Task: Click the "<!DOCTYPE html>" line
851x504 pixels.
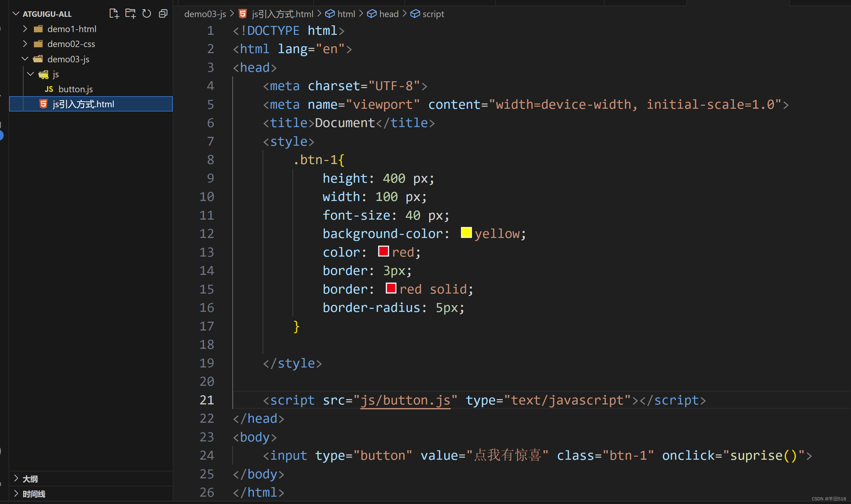Action: [289, 31]
